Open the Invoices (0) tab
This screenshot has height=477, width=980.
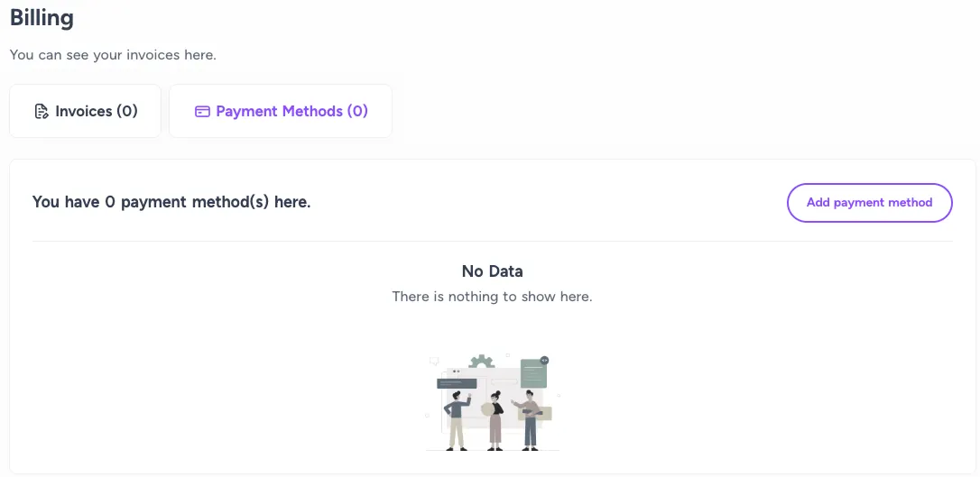[x=85, y=111]
